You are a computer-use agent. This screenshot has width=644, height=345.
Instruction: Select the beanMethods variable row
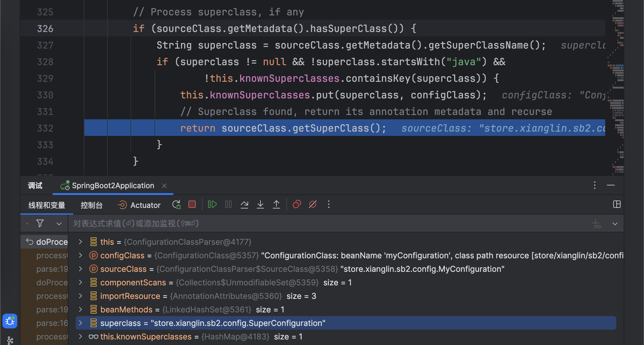346,309
